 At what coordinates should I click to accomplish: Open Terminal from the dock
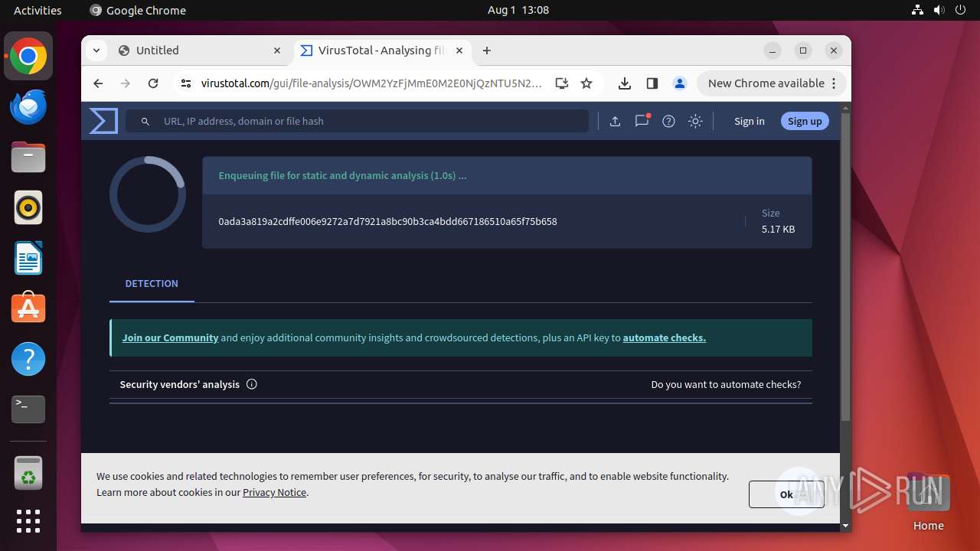click(28, 409)
